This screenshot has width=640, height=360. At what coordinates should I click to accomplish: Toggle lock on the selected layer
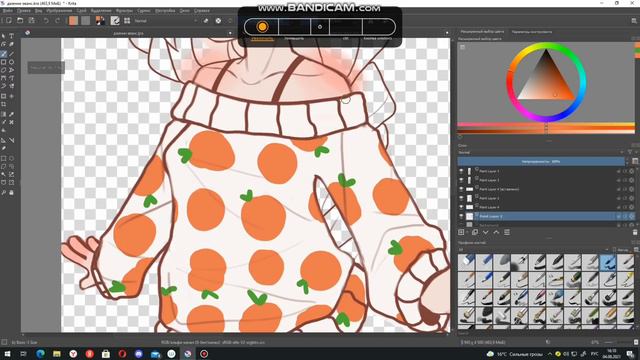[x=619, y=216]
